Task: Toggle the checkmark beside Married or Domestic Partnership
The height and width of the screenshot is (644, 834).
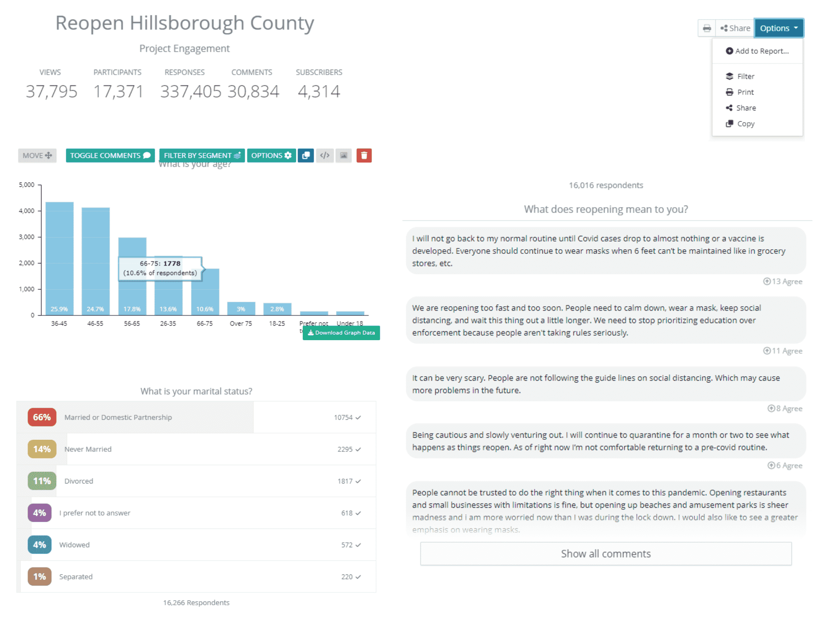Action: (x=358, y=417)
